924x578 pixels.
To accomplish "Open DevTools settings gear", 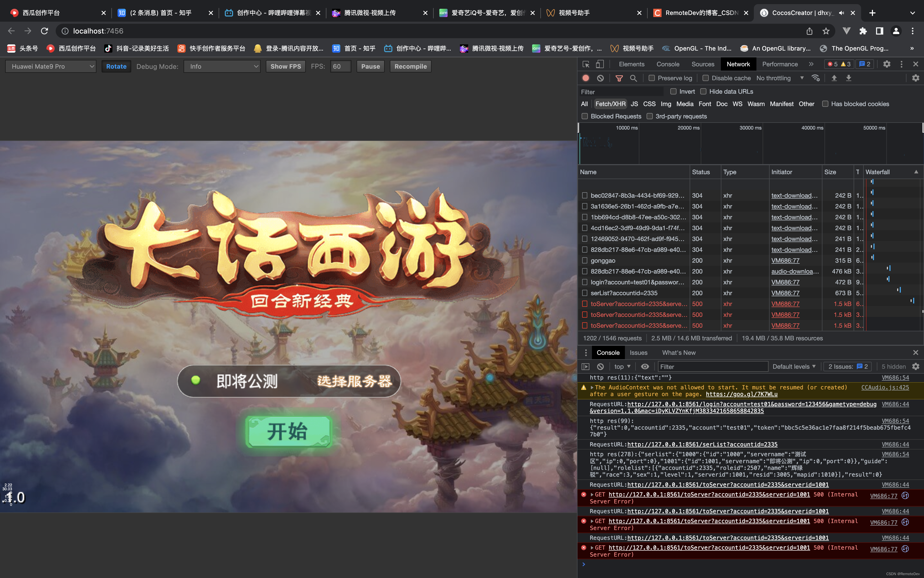I will (x=887, y=64).
